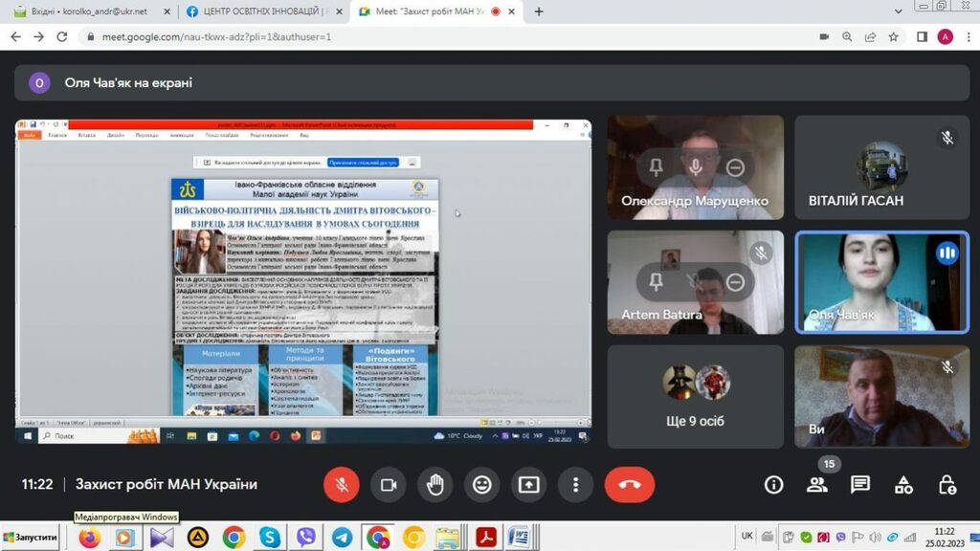Click the present screen button
This screenshot has height=551, width=980.
(x=528, y=485)
